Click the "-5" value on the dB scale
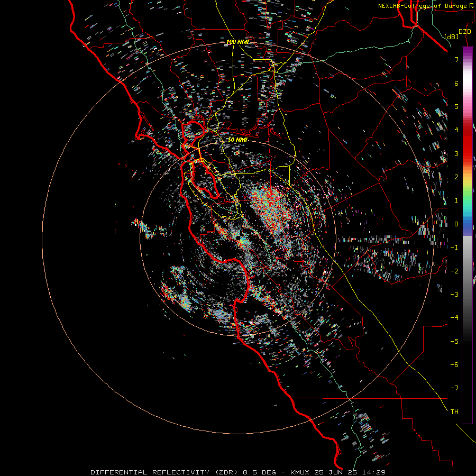Screen dimensions: 476x476 (454, 342)
